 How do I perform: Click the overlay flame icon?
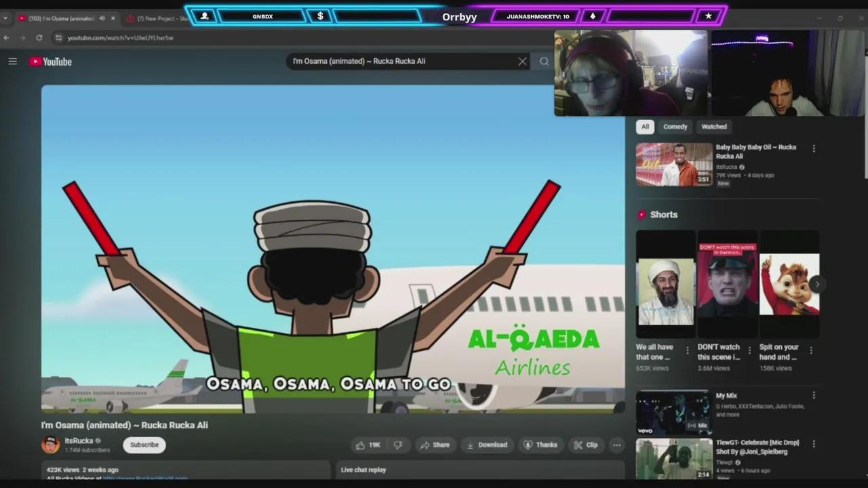(593, 16)
